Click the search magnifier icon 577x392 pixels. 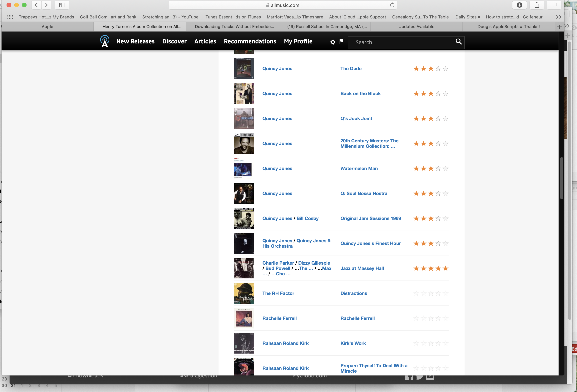click(458, 42)
